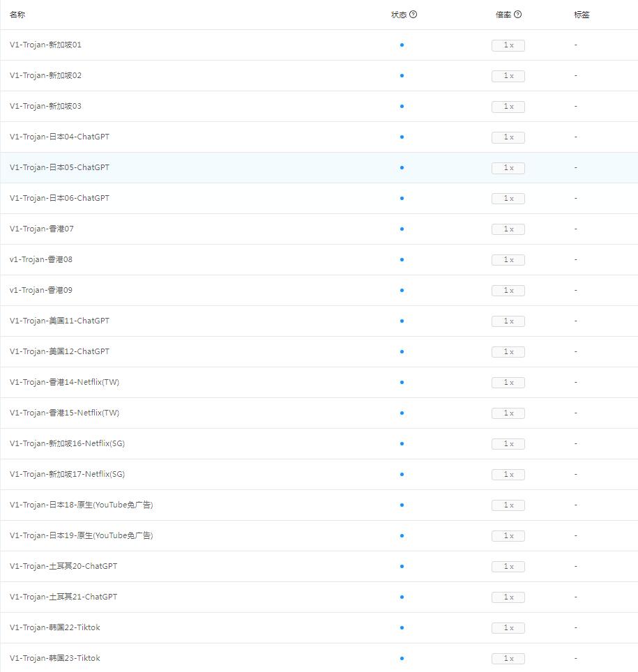Select node V1-Trojan-韩国22-Tiktok
This screenshot has height=672, width=638.
tap(55, 627)
